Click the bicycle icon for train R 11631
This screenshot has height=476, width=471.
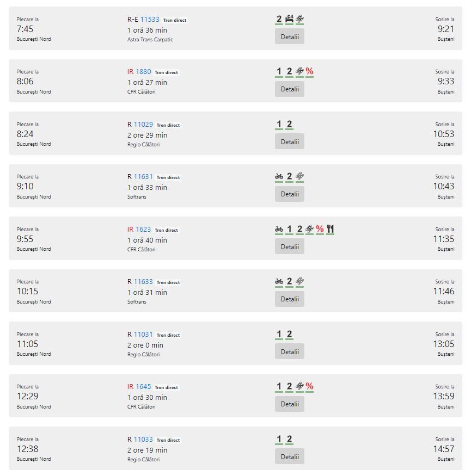(279, 176)
